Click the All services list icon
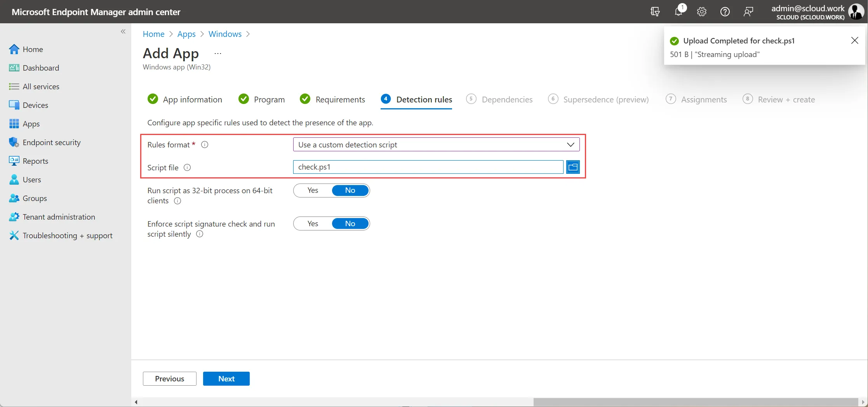The height and width of the screenshot is (407, 868). (x=14, y=87)
